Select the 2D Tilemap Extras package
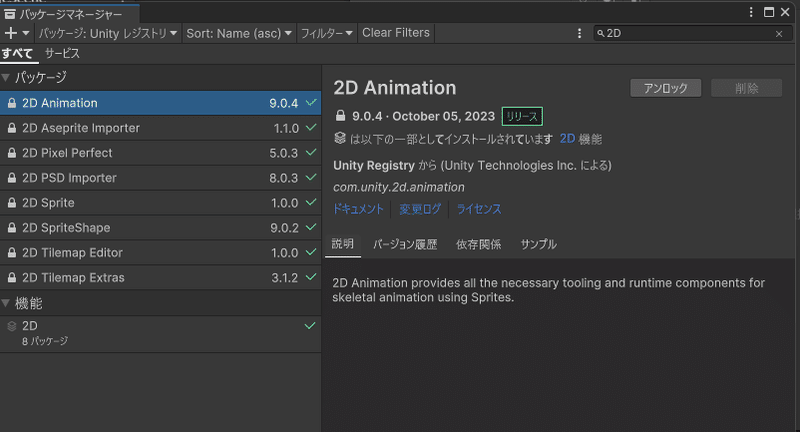800x432 pixels. [160, 277]
